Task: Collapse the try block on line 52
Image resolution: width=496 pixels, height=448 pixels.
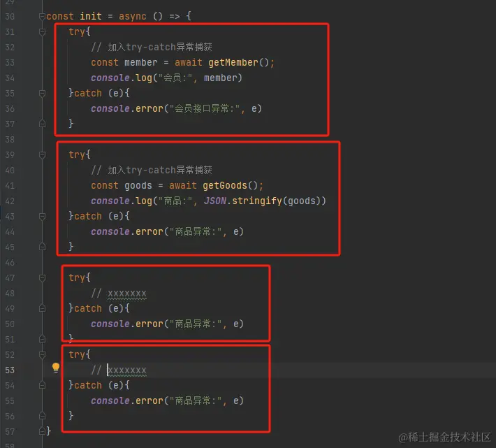Action: (42, 354)
